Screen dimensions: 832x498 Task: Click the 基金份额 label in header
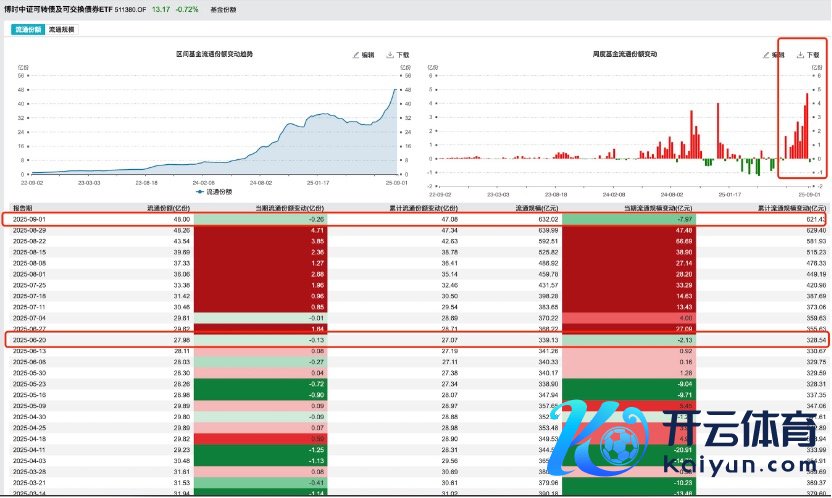point(225,9)
